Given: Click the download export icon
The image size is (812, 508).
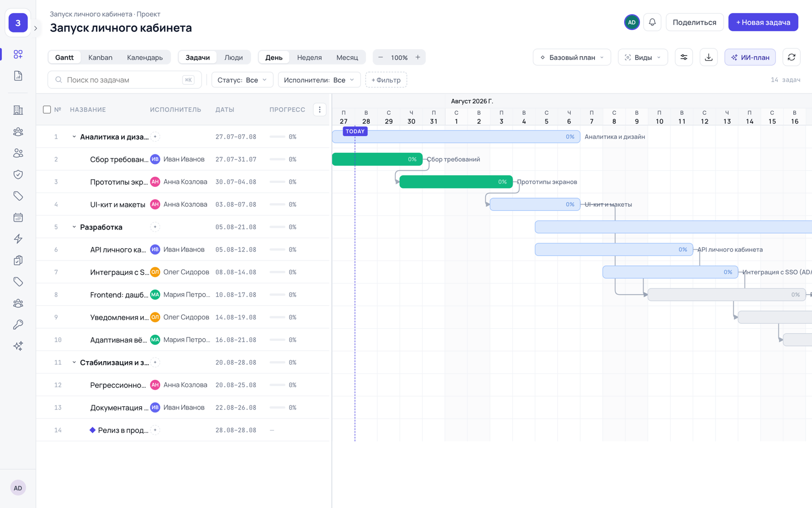Looking at the screenshot, I should point(708,57).
